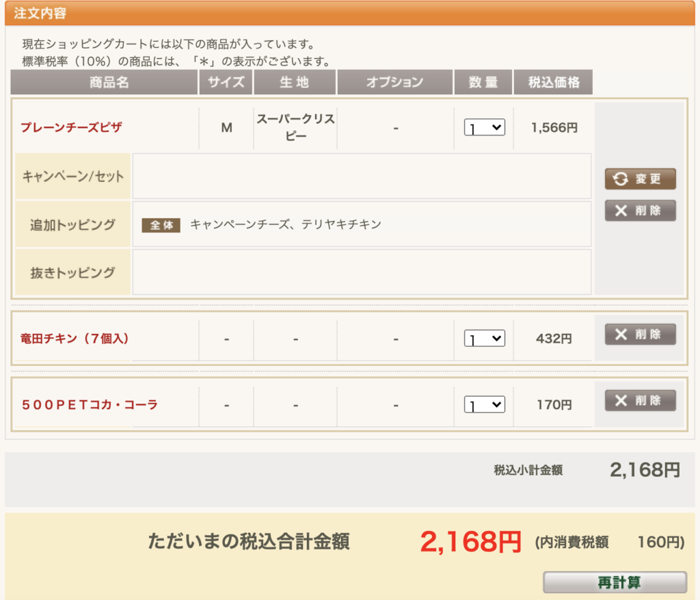Viewport: 700px width, 600px height.
Task: Select the オプション column header
Action: coord(394,82)
